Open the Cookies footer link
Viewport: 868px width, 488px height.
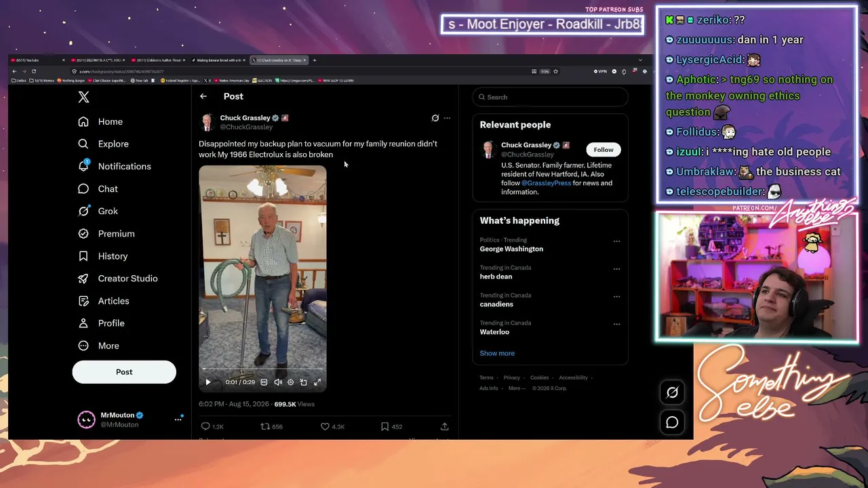click(x=540, y=378)
